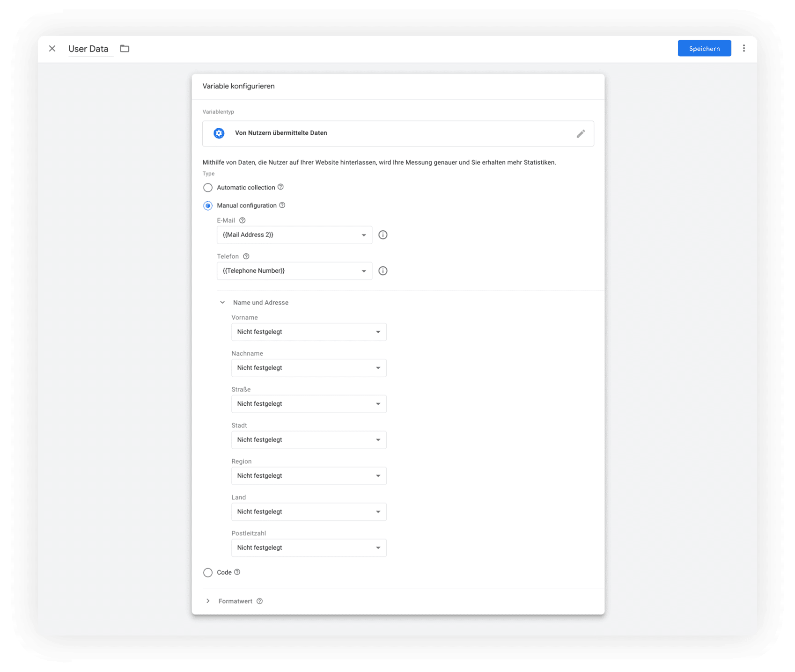Click the Mithilfe von Daten description text

(x=379, y=162)
